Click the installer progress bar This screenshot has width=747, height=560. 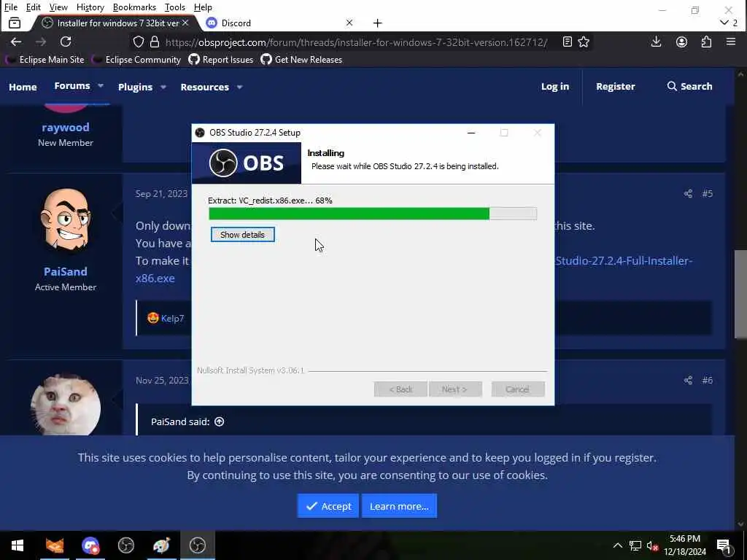pyautogui.click(x=373, y=214)
